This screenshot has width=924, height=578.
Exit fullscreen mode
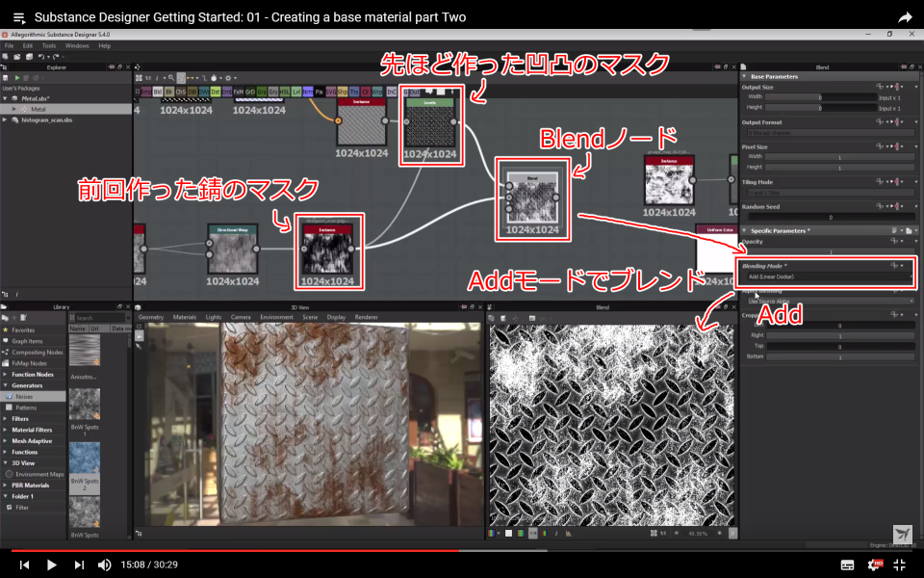point(899,565)
